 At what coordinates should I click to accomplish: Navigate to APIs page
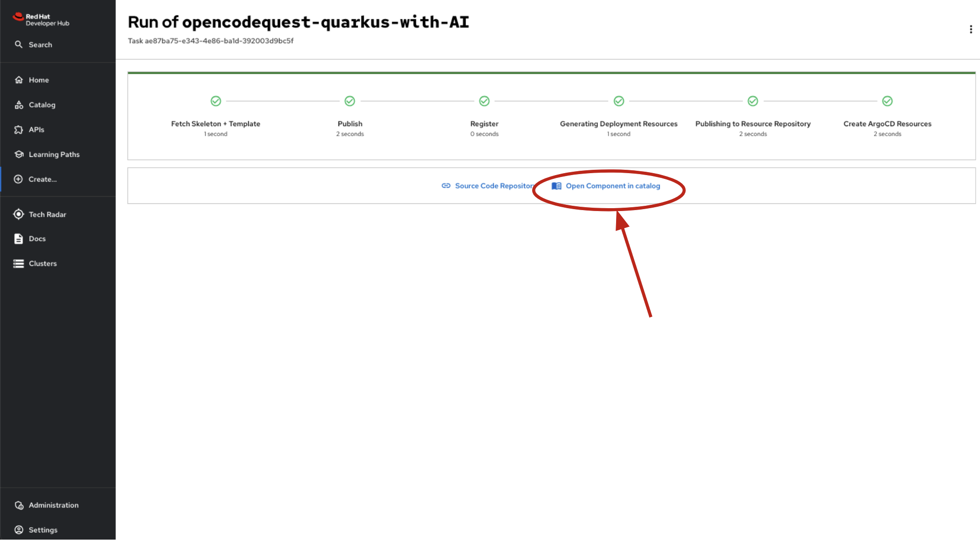coord(58,130)
